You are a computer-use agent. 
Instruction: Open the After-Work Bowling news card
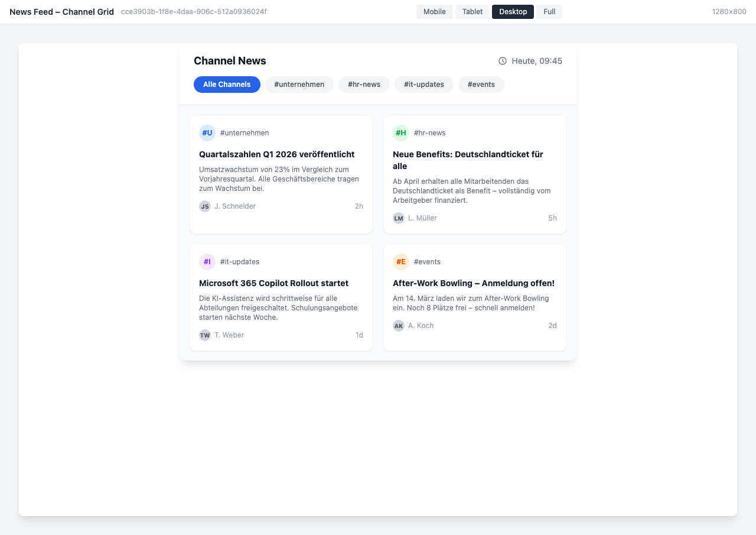(474, 283)
